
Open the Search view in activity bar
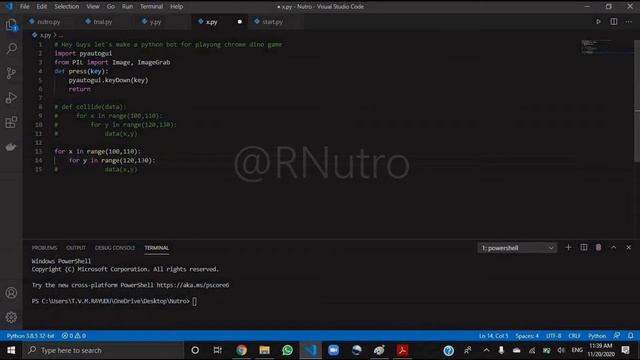click(x=11, y=49)
